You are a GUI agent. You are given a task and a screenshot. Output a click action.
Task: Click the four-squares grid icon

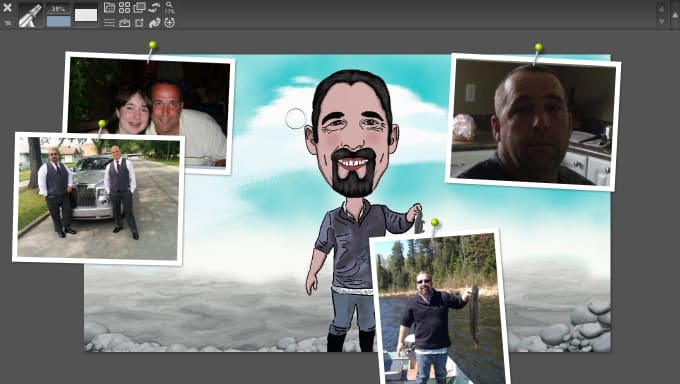click(124, 7)
